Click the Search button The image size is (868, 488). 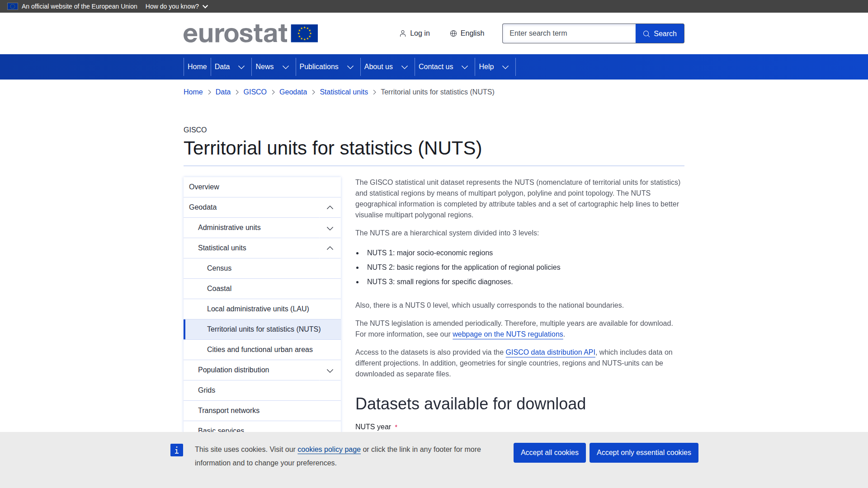coord(660,33)
